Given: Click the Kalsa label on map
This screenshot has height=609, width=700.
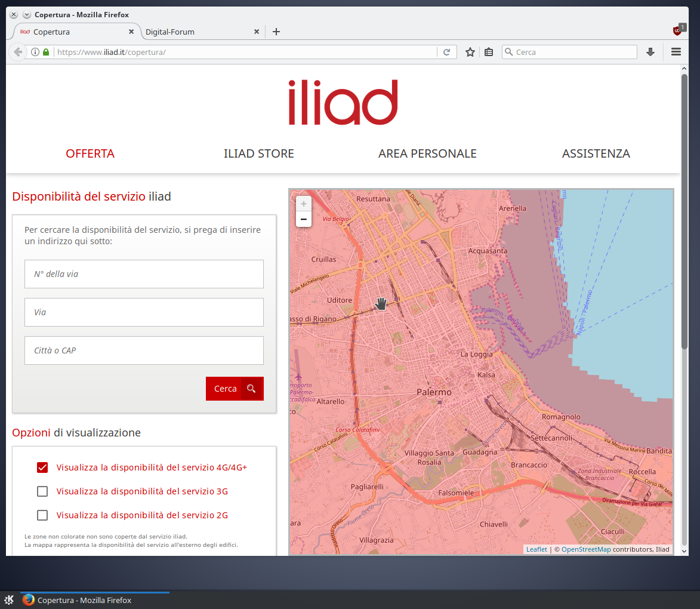Looking at the screenshot, I should click(x=486, y=375).
